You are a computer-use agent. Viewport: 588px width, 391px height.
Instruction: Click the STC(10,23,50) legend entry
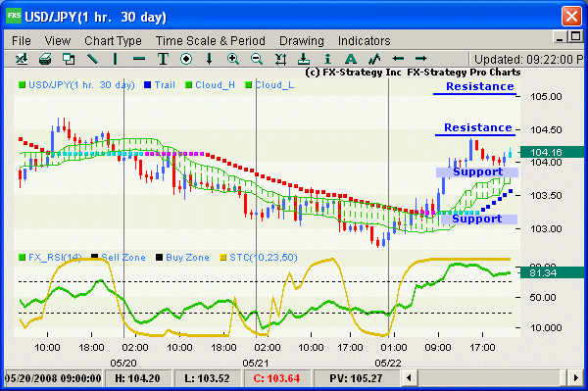pyautogui.click(x=259, y=258)
